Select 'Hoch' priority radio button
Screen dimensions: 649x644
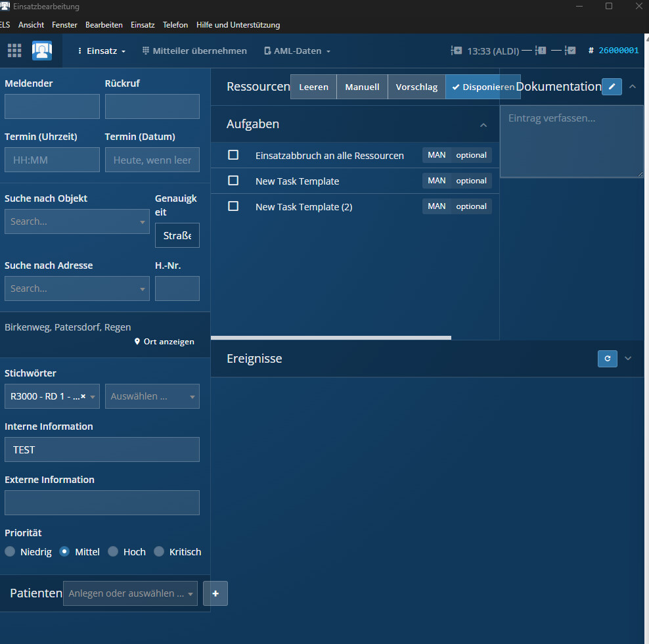point(113,552)
